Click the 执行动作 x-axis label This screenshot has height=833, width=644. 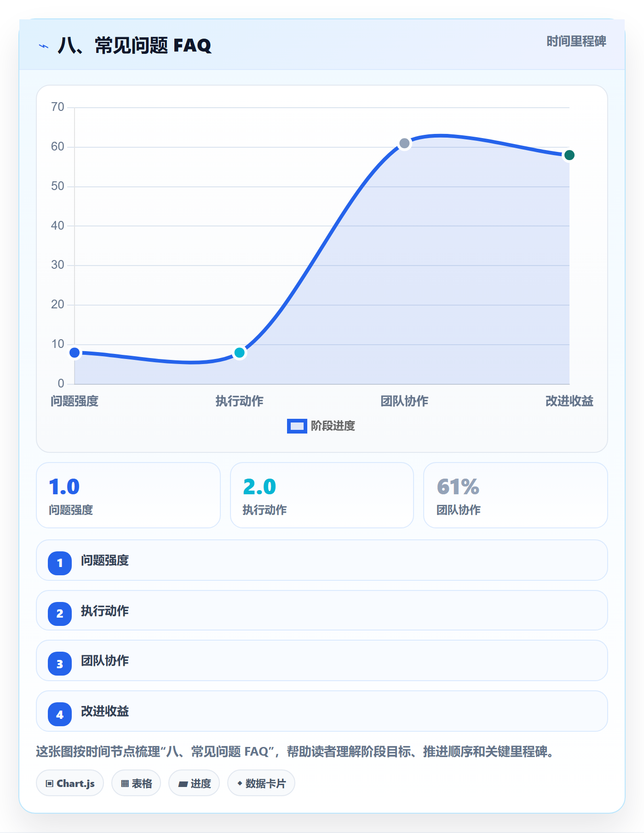239,401
